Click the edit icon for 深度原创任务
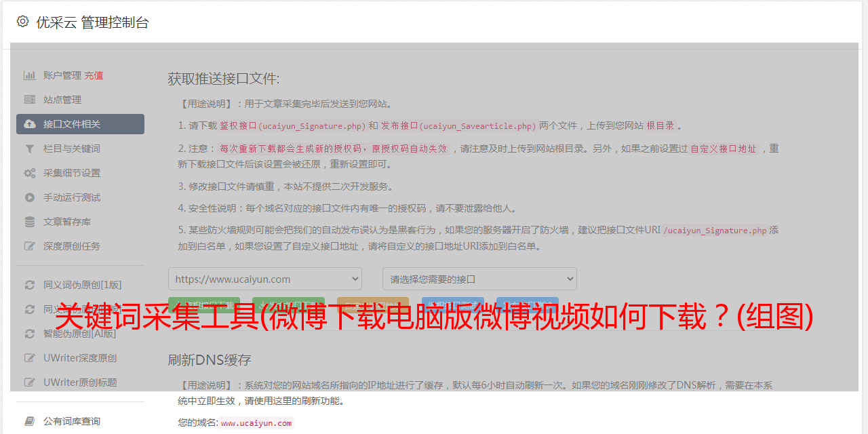868x434 pixels. (30, 246)
